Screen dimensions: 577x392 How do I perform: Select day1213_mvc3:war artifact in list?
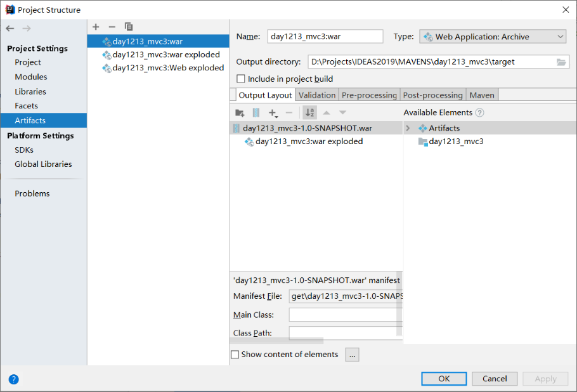159,41
